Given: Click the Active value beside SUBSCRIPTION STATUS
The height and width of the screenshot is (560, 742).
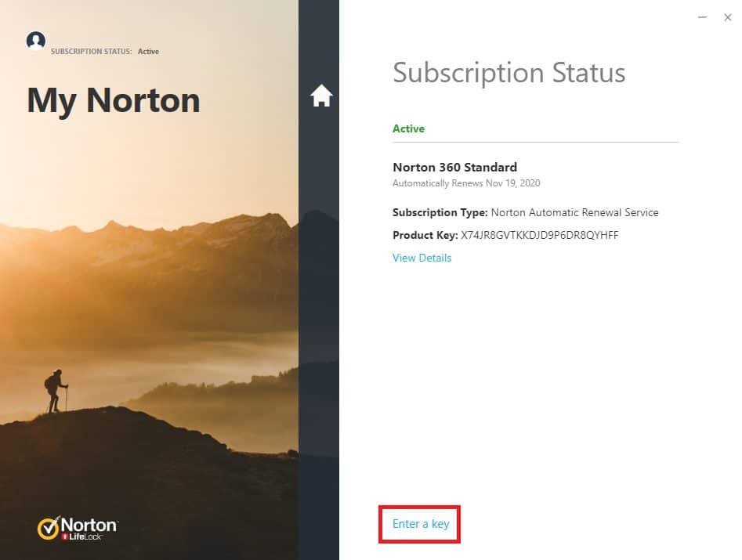Looking at the screenshot, I should [x=148, y=52].
